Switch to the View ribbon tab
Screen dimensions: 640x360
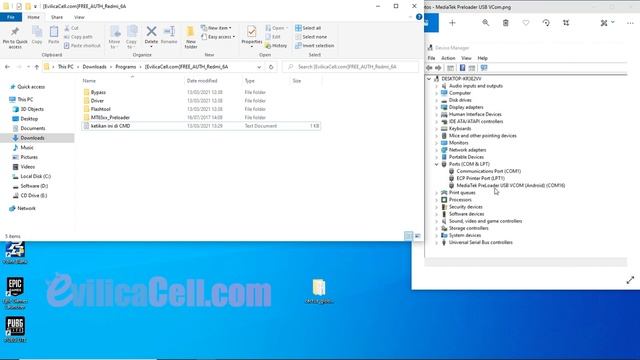[79, 17]
